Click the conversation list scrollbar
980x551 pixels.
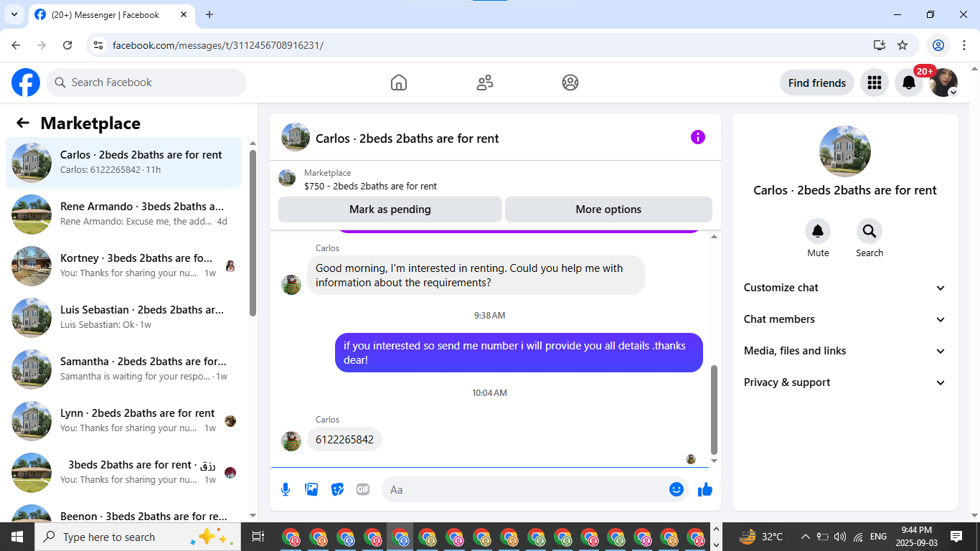253,233
